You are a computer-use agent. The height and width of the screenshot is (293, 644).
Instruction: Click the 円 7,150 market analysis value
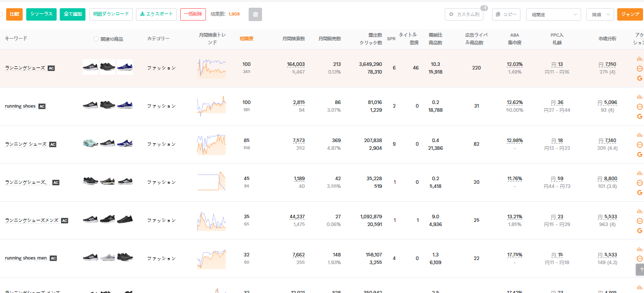pos(607,64)
